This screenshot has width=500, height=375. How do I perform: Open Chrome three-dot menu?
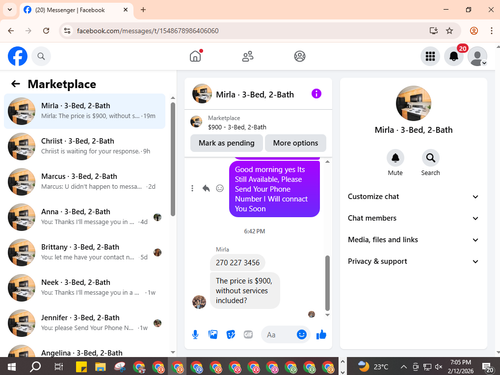tap(491, 31)
